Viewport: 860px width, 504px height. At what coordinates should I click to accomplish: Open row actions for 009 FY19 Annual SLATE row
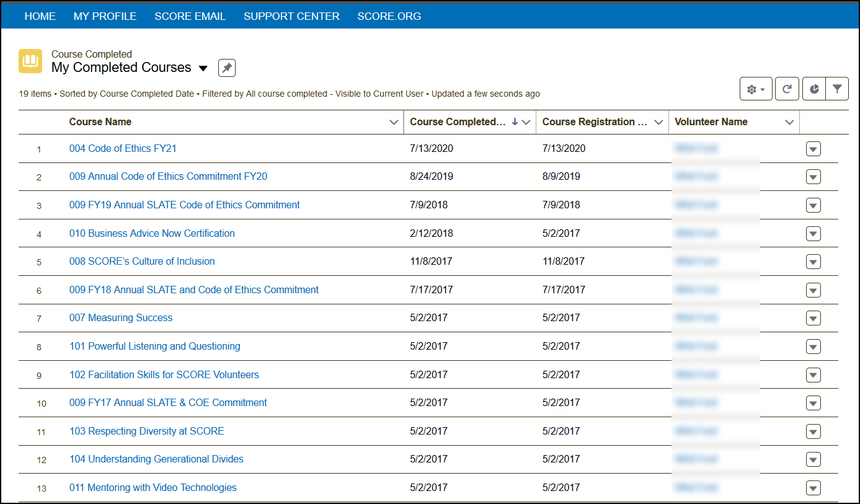tap(813, 205)
